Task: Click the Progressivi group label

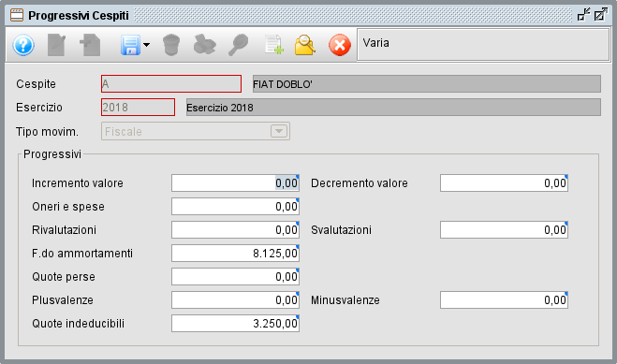Action: click(x=52, y=154)
